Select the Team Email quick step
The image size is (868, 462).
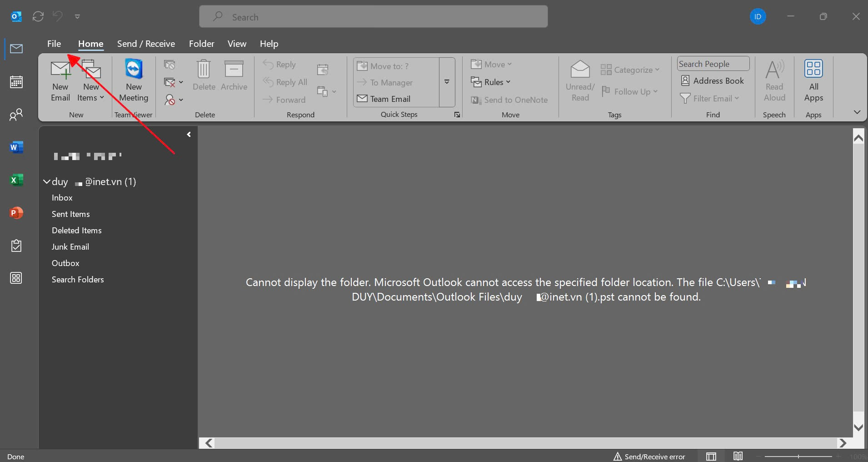tap(390, 99)
